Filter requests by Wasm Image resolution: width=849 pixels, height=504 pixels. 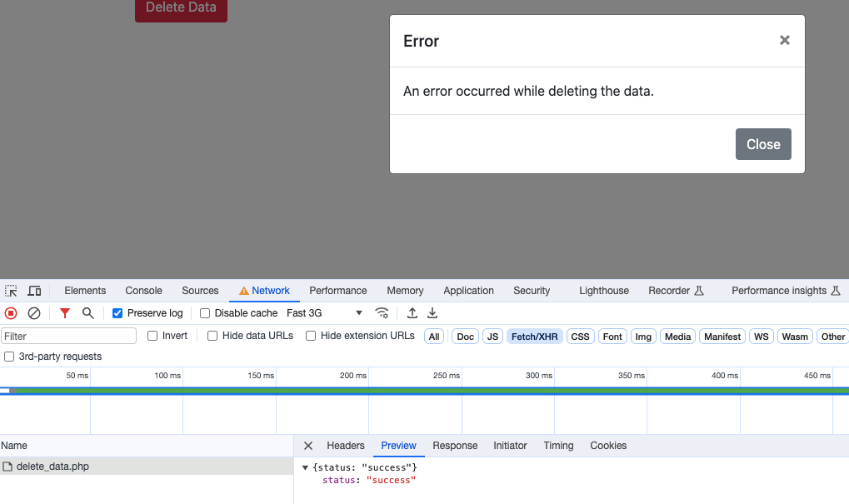795,337
